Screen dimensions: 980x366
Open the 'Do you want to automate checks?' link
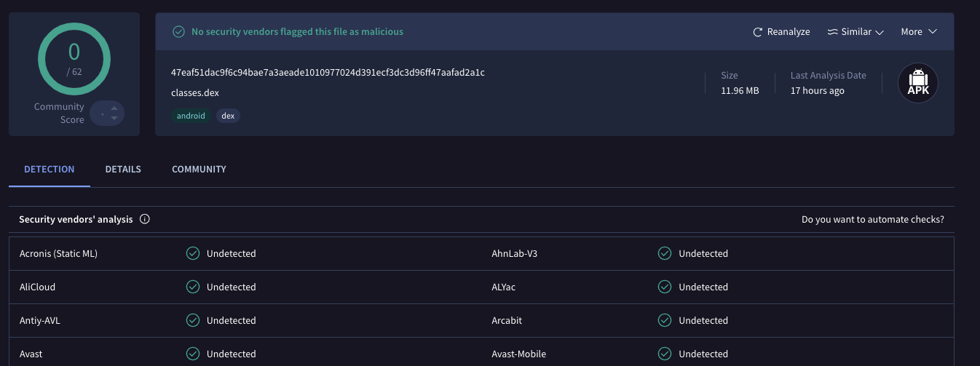click(873, 219)
